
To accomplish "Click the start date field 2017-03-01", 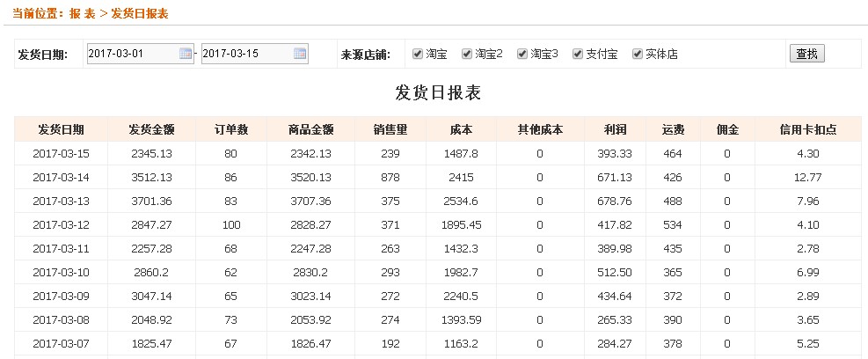I will coord(132,54).
